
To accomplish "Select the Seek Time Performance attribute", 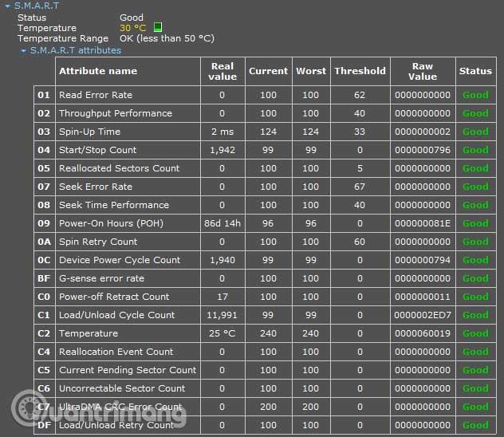I will (114, 205).
